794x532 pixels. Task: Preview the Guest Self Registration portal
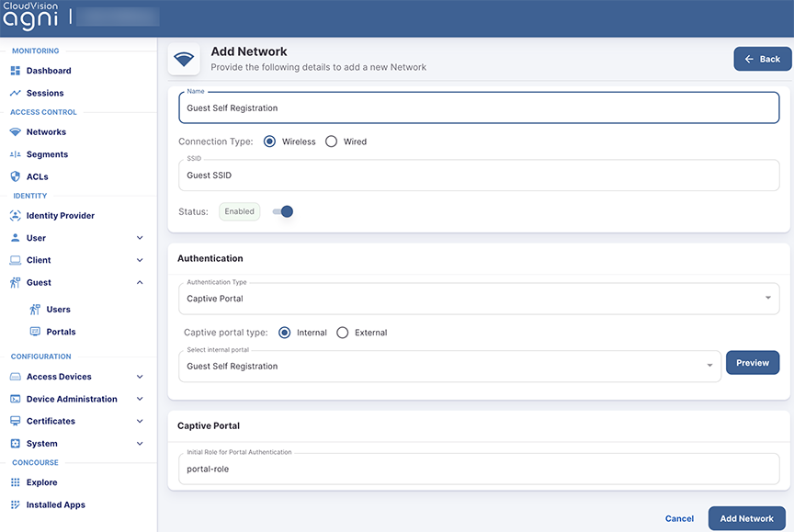pyautogui.click(x=752, y=362)
